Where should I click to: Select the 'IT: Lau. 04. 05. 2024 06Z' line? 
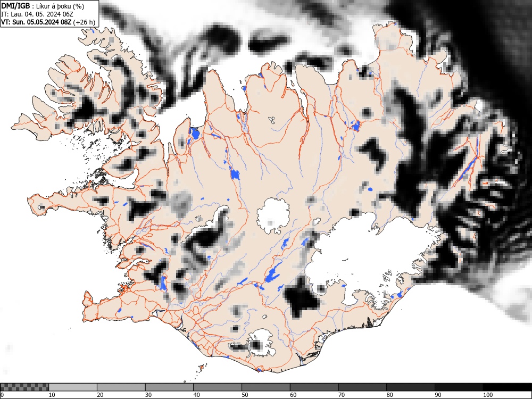[x=37, y=14]
